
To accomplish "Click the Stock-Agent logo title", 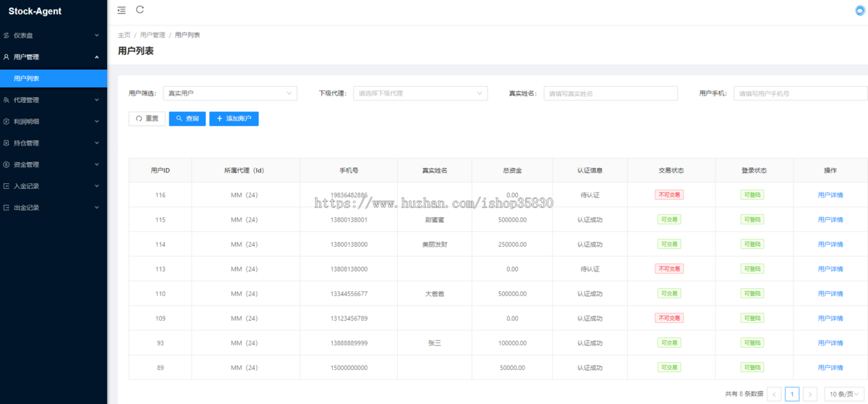I will 35,11.
